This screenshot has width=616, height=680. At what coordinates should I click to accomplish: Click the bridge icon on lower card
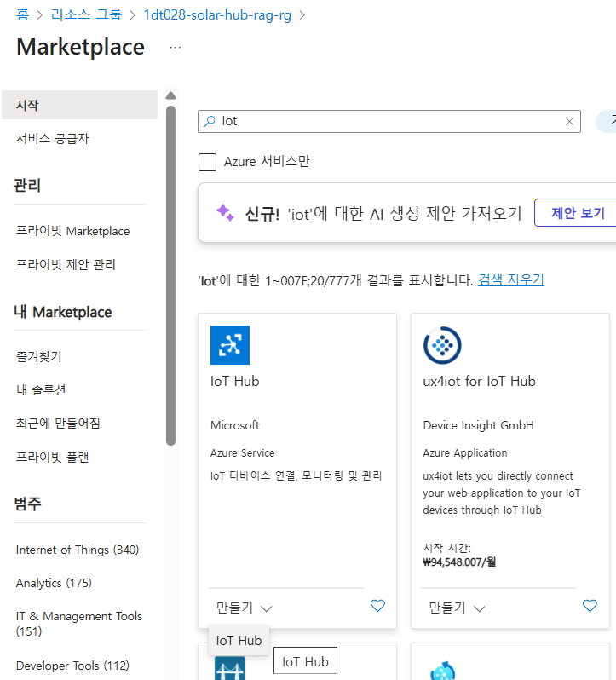tap(230, 668)
